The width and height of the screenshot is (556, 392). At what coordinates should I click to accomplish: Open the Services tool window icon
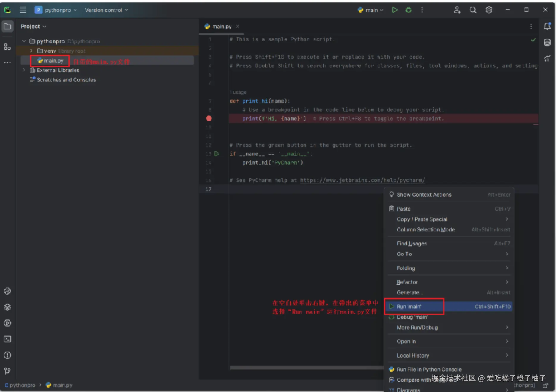[x=7, y=323]
